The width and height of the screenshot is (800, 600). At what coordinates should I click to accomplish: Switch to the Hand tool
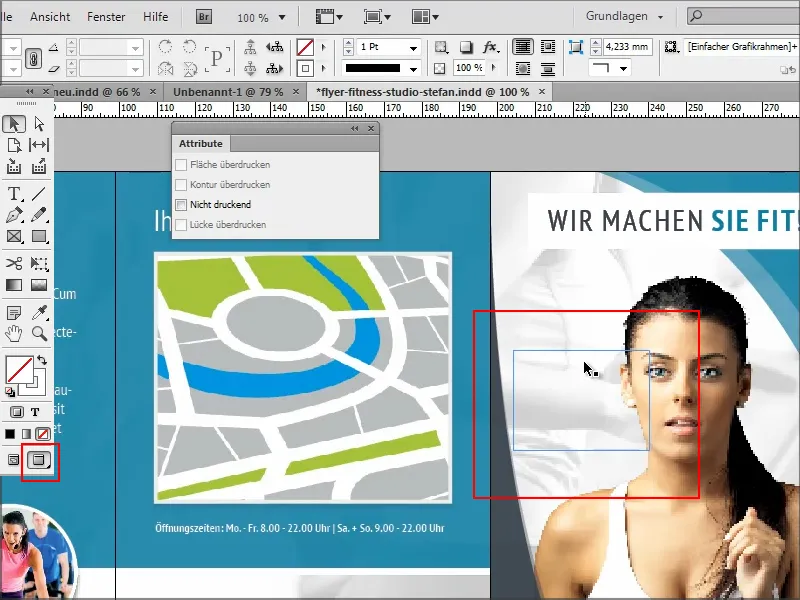tap(14, 334)
